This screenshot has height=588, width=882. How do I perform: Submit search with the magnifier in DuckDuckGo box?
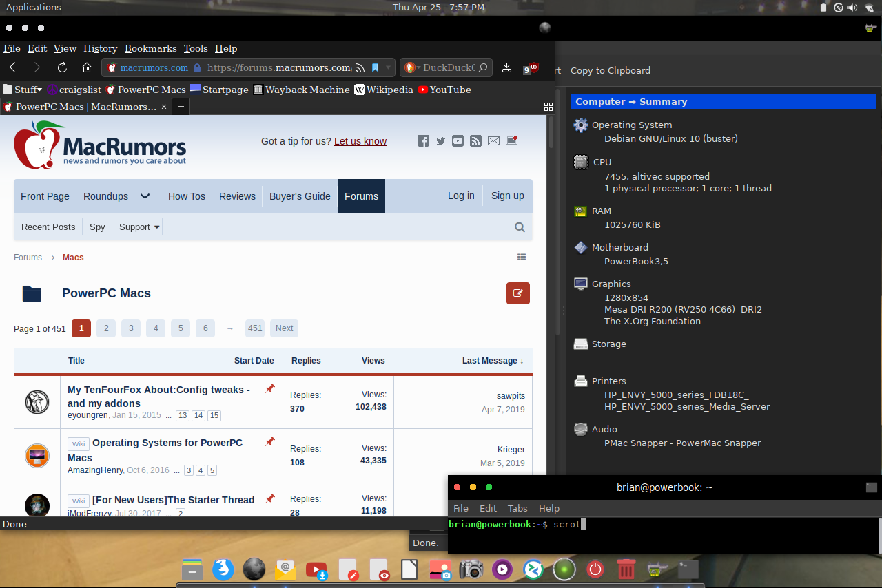[x=483, y=67]
